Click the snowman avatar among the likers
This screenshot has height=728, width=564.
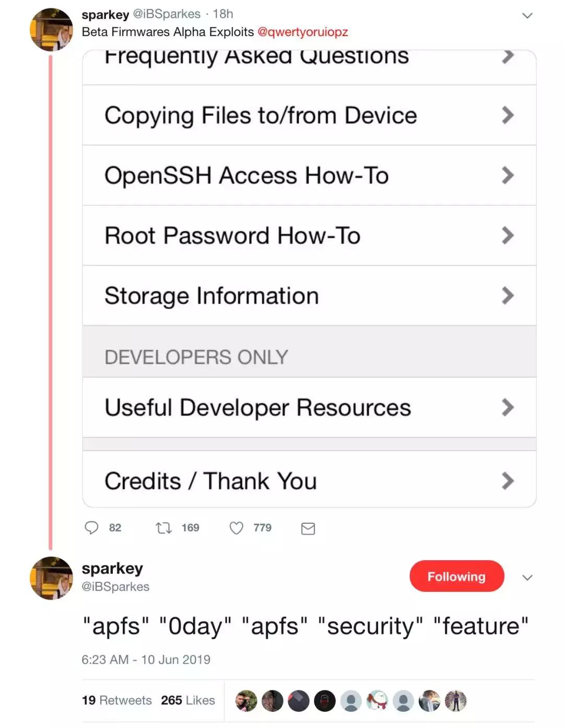point(377,700)
